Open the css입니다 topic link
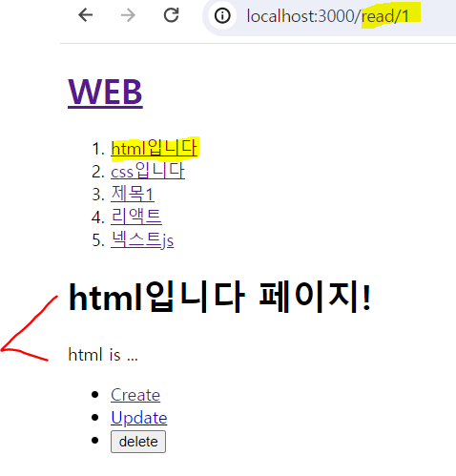The width and height of the screenshot is (456, 476). (148, 171)
